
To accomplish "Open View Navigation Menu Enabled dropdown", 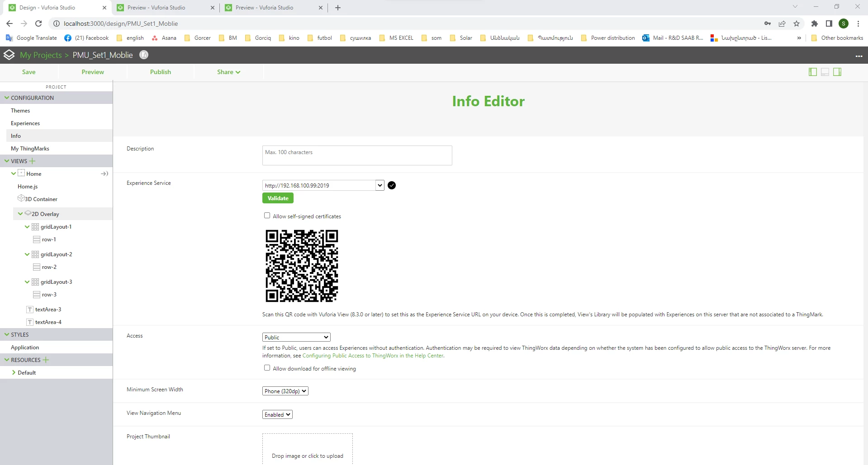I will 277,414.
